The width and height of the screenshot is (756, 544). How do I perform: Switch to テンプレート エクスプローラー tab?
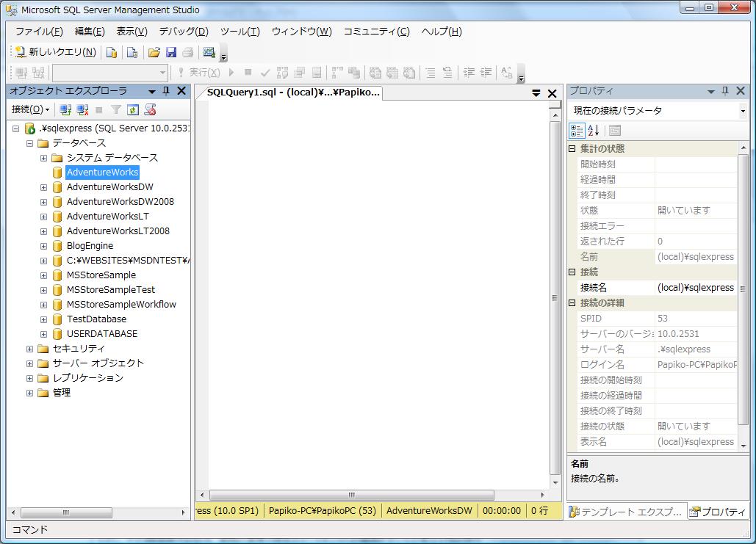coord(626,512)
